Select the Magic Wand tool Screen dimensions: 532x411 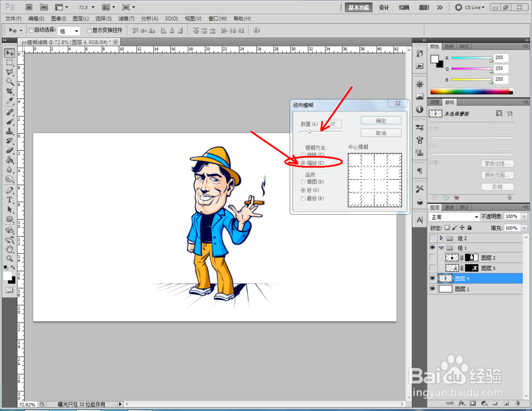pyautogui.click(x=10, y=81)
